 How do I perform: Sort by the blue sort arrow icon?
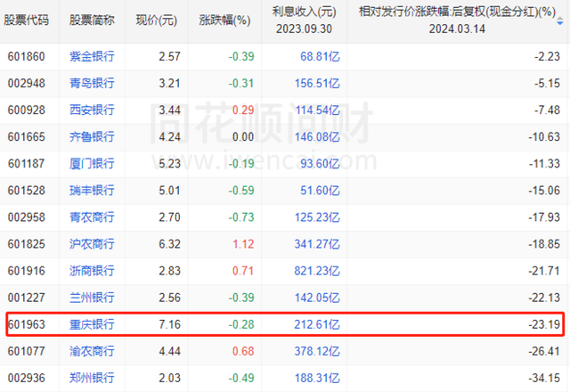[560, 22]
